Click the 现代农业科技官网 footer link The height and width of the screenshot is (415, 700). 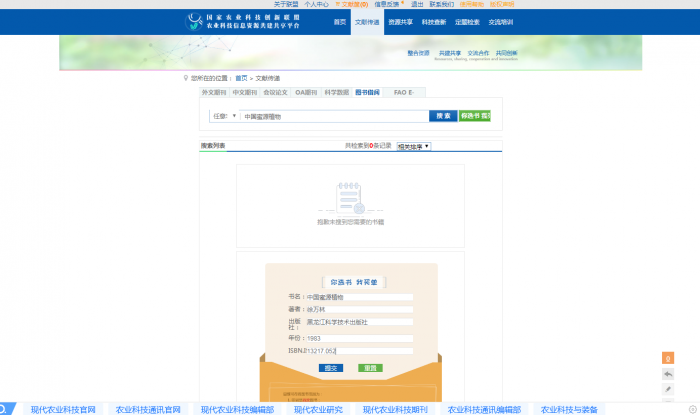63,409
